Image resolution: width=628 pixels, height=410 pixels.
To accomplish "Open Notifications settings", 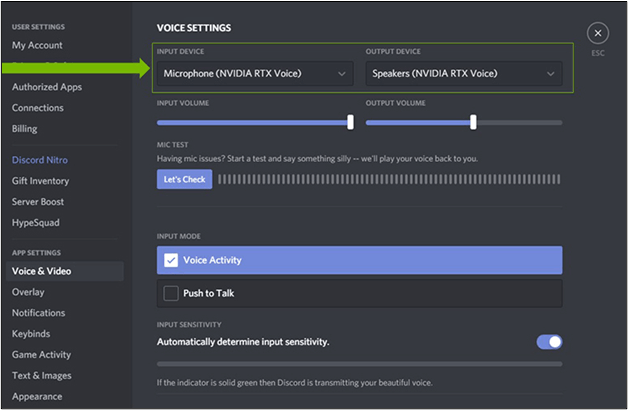I will [38, 313].
